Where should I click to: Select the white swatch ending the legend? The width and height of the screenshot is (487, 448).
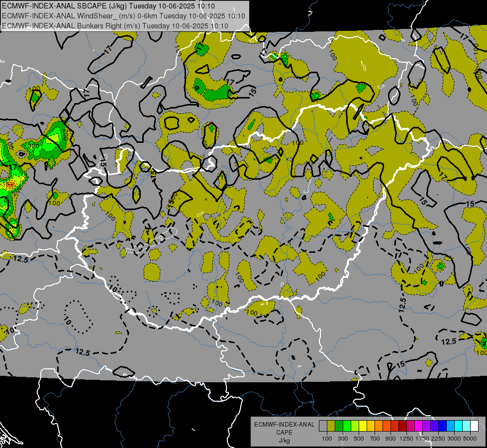474,426
